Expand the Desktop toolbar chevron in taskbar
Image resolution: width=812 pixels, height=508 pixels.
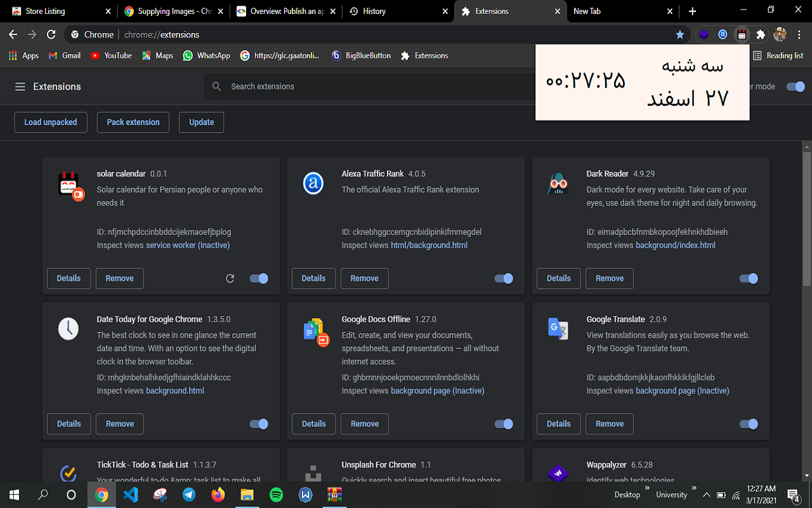coord(647,489)
